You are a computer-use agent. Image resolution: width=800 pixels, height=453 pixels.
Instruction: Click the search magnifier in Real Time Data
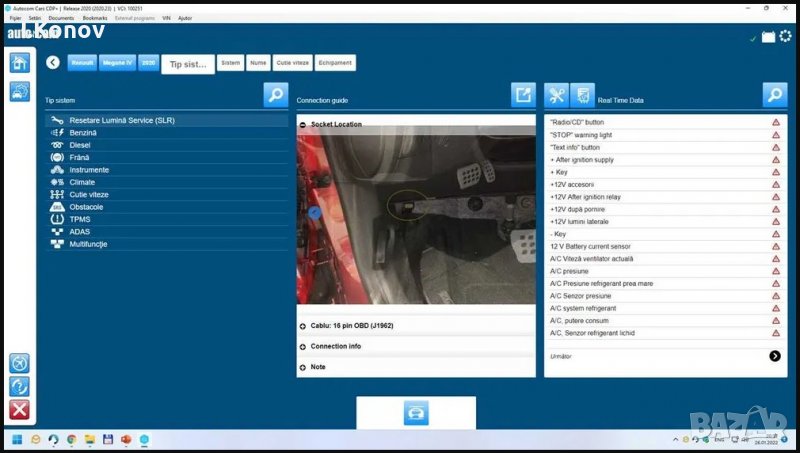[774, 95]
